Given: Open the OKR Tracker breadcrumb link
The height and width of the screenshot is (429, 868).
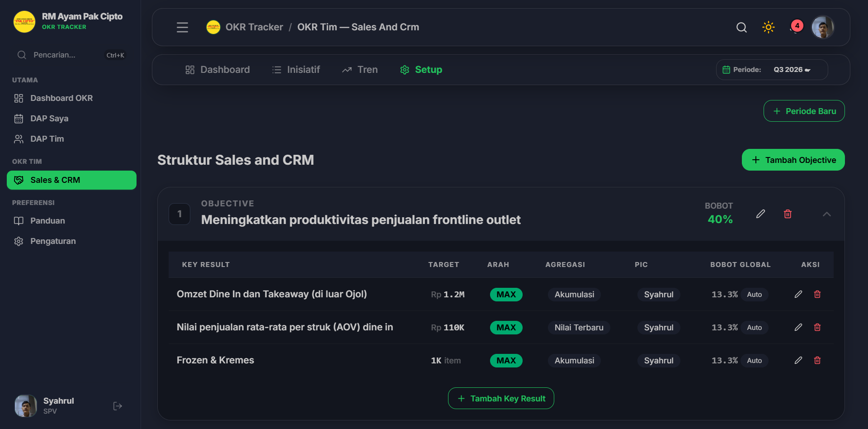Looking at the screenshot, I should click(x=254, y=27).
